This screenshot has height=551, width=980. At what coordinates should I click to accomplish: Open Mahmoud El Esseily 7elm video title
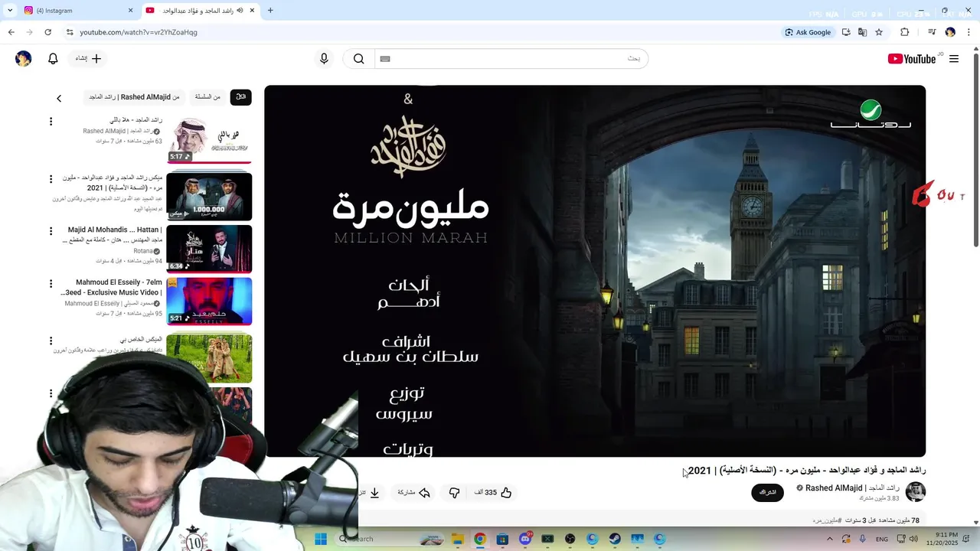pos(113,287)
